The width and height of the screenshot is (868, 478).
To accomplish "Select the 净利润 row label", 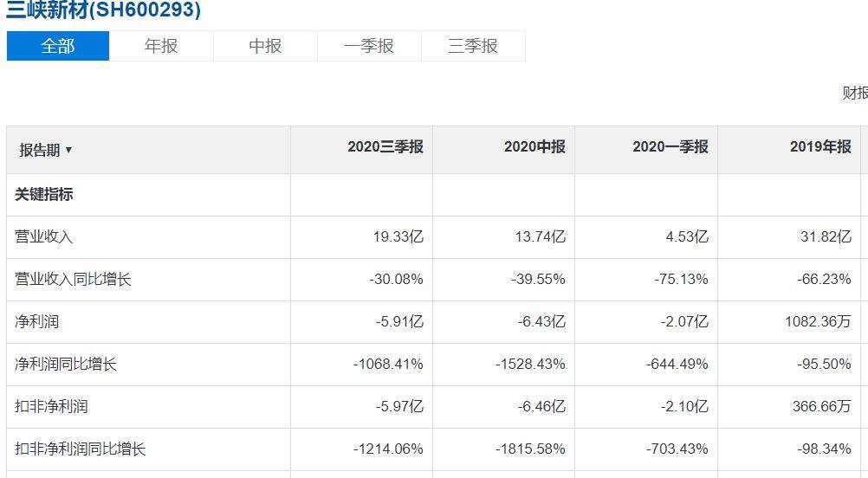I will tap(36, 321).
